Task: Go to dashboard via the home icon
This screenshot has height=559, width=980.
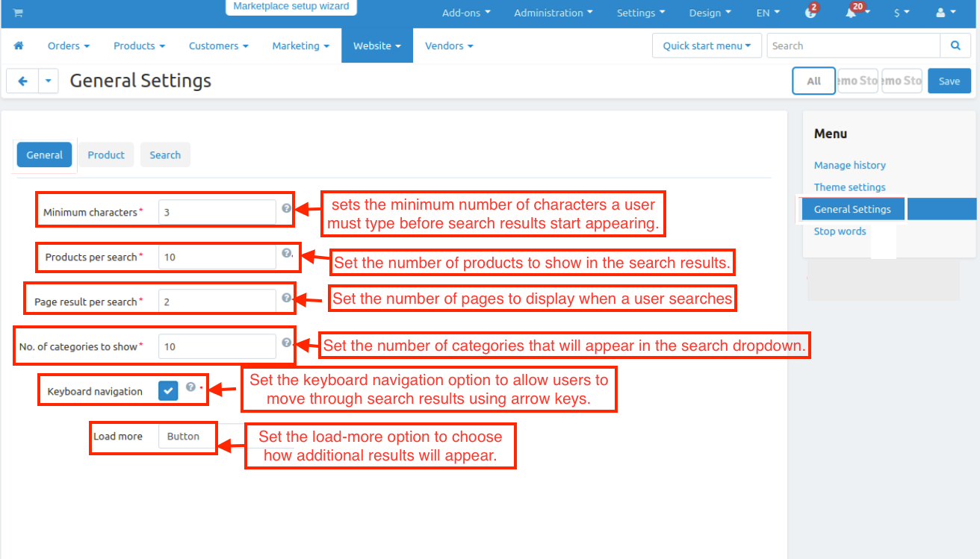Action: pyautogui.click(x=19, y=46)
